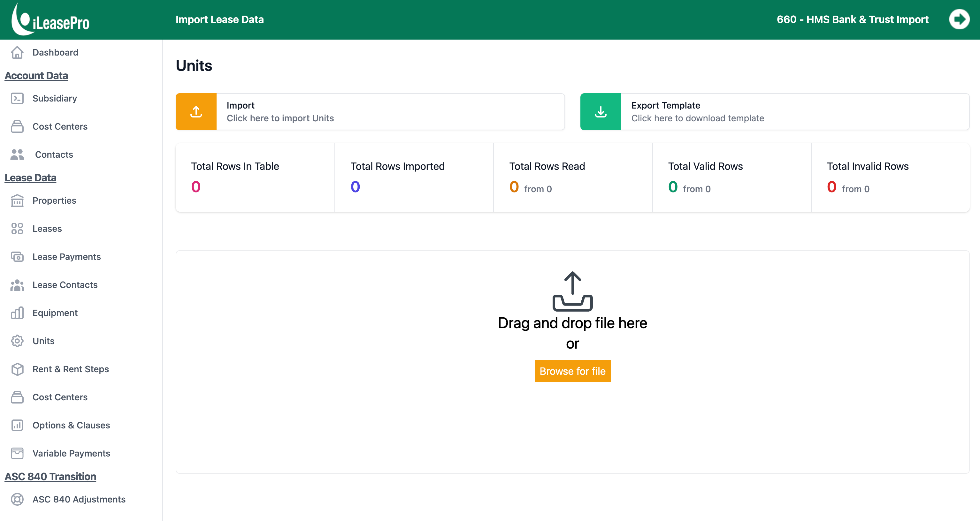980x521 pixels.
Task: Click the Total Valid Rows stat
Action: [x=732, y=177]
